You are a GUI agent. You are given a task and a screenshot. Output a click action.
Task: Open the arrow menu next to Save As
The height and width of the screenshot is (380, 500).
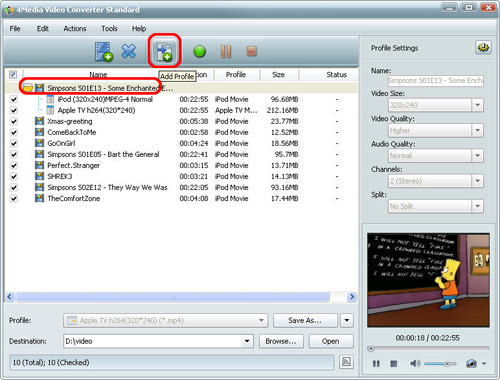pos(347,320)
